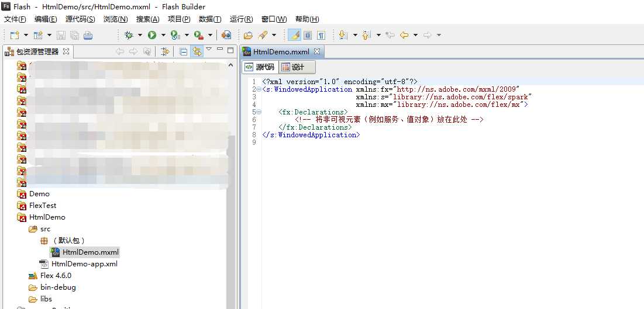644x309 pixels.
Task: Click the Forward navigation arrow
Action: [428, 35]
